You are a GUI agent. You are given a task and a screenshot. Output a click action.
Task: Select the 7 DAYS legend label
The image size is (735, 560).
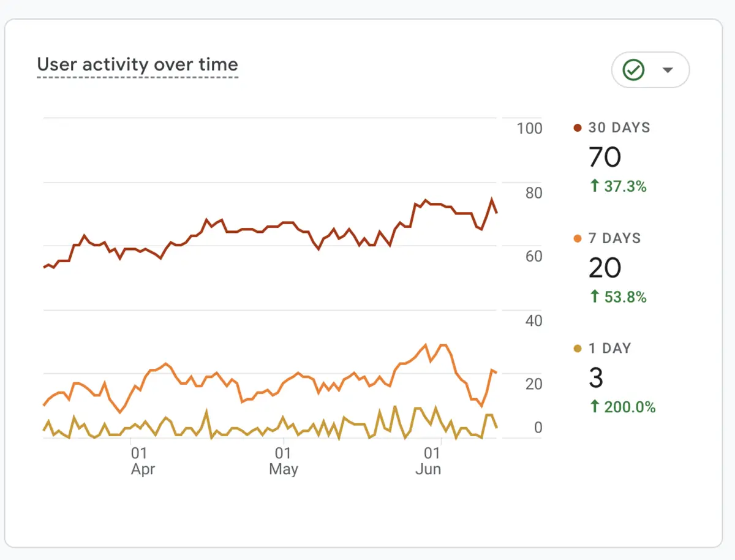614,238
